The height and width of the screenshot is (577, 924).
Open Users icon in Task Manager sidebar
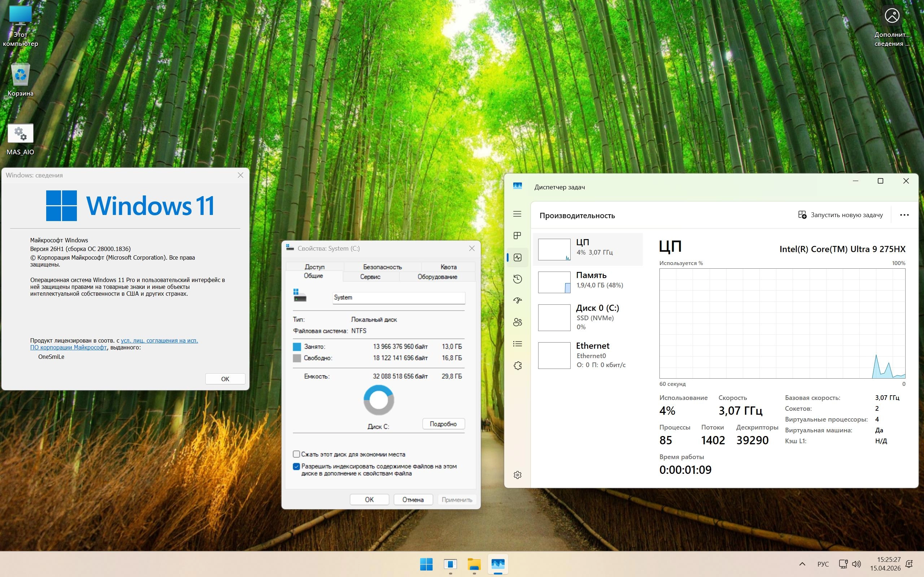point(517,322)
